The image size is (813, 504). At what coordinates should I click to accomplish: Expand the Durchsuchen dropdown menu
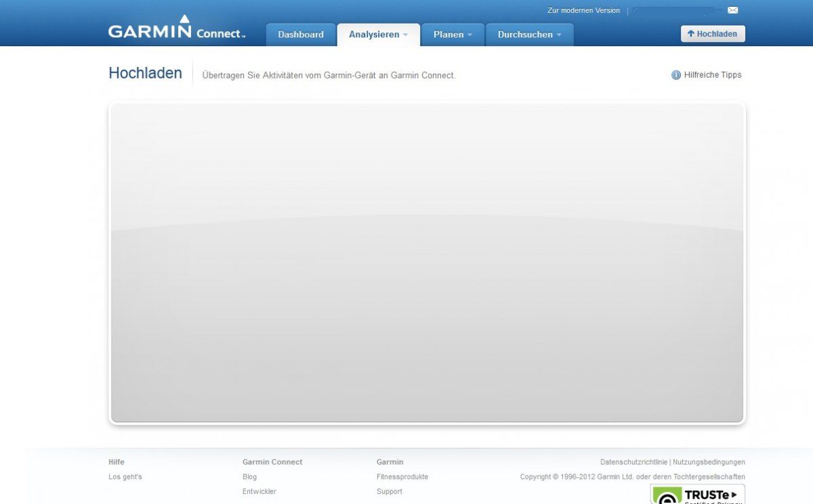pyautogui.click(x=529, y=35)
